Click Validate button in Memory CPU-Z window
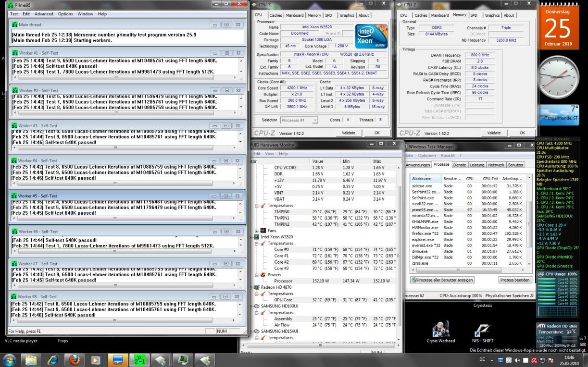The height and width of the screenshot is (367, 588). (x=494, y=133)
